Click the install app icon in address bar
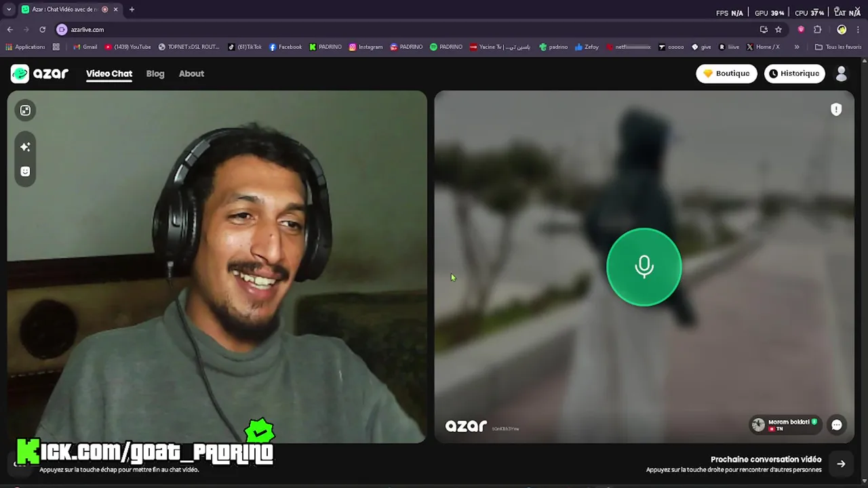Viewport: 868px width, 488px height. (x=764, y=30)
